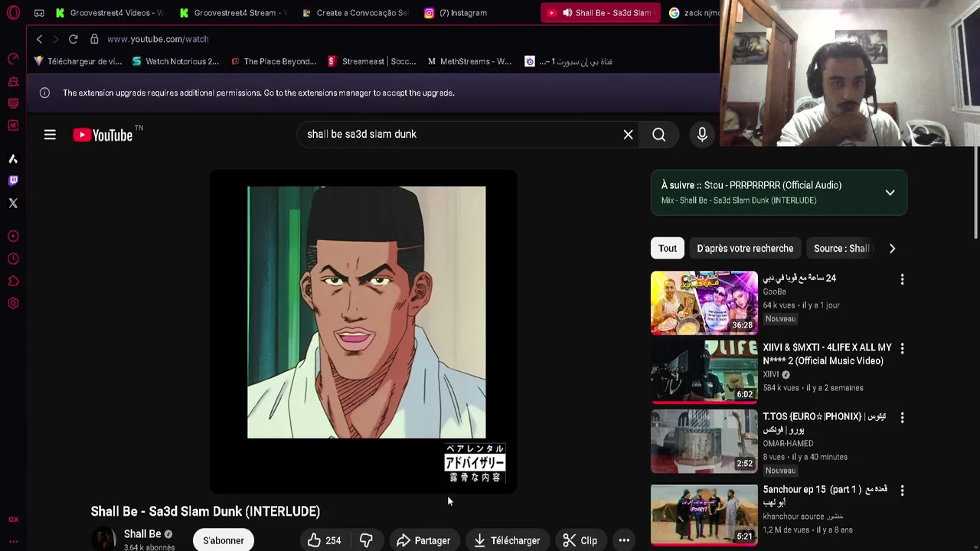The height and width of the screenshot is (551, 980).
Task: Show more filter chips arrow
Action: (x=892, y=248)
